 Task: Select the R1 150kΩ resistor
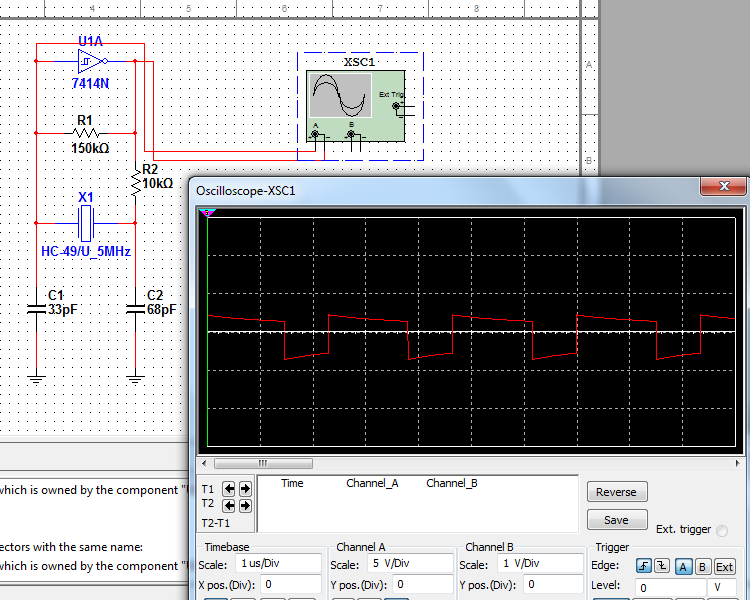pyautogui.click(x=87, y=132)
